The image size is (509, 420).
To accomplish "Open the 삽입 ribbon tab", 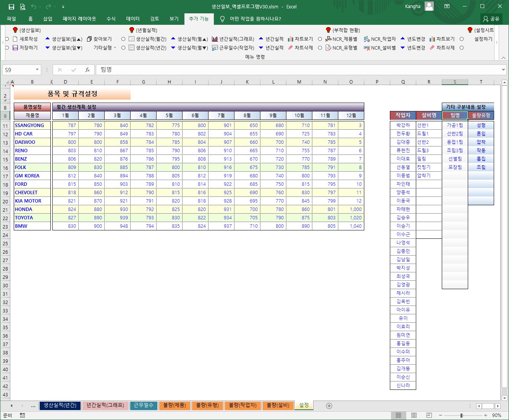I will coord(48,19).
